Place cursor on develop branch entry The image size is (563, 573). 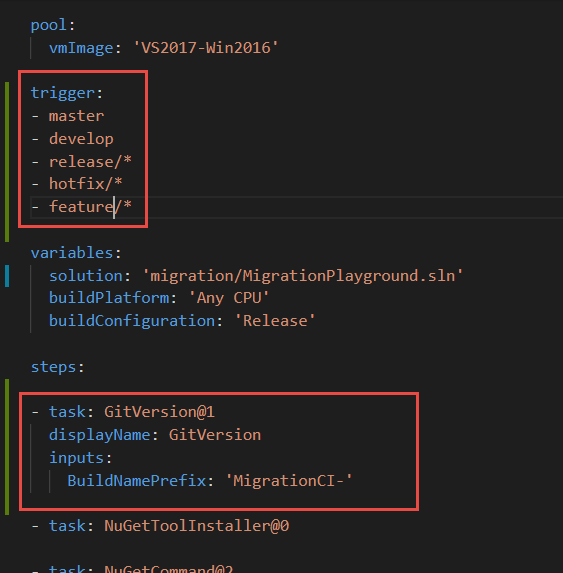[x=81, y=139]
